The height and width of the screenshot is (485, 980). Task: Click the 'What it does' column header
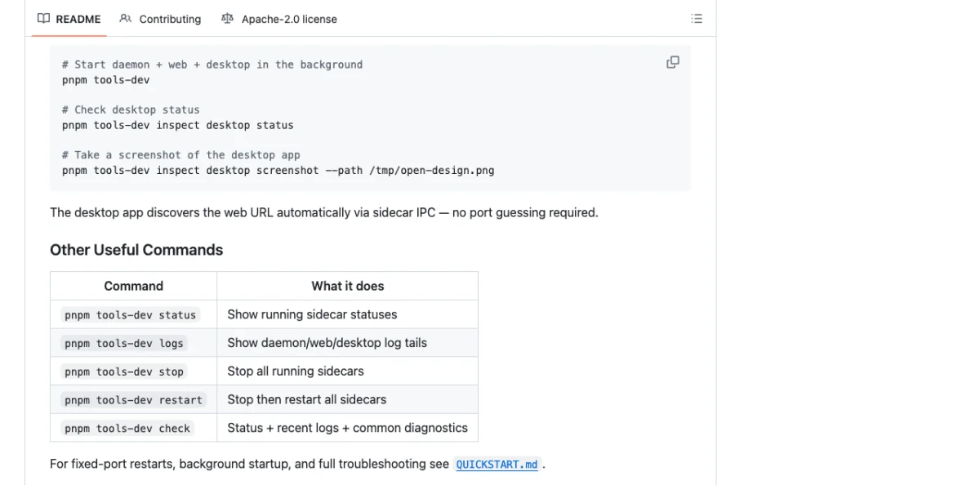click(347, 286)
